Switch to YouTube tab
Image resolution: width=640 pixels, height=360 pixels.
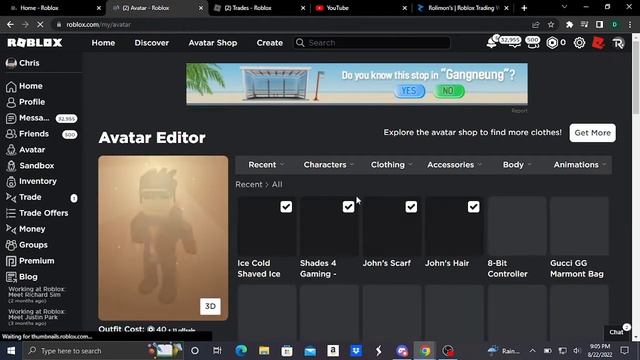click(361, 8)
